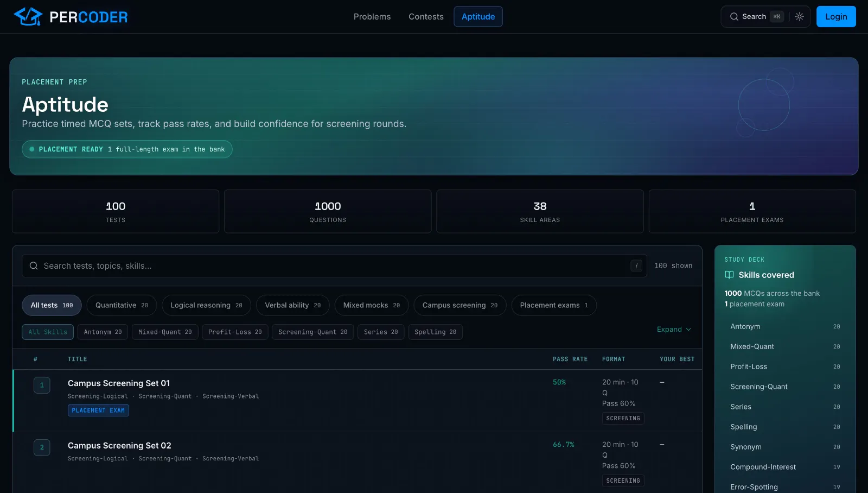Viewport: 868px width, 493px height.
Task: Open Campus Screening Set 02
Action: point(119,446)
